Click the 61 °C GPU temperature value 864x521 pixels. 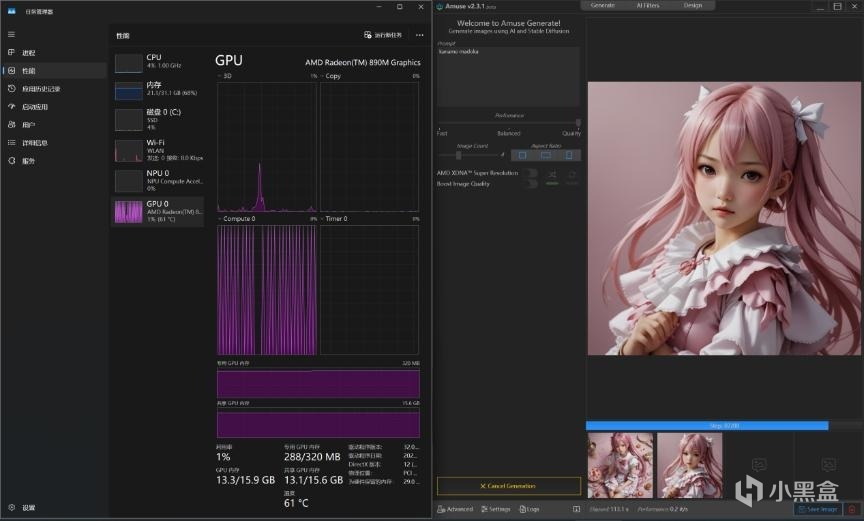(296, 503)
